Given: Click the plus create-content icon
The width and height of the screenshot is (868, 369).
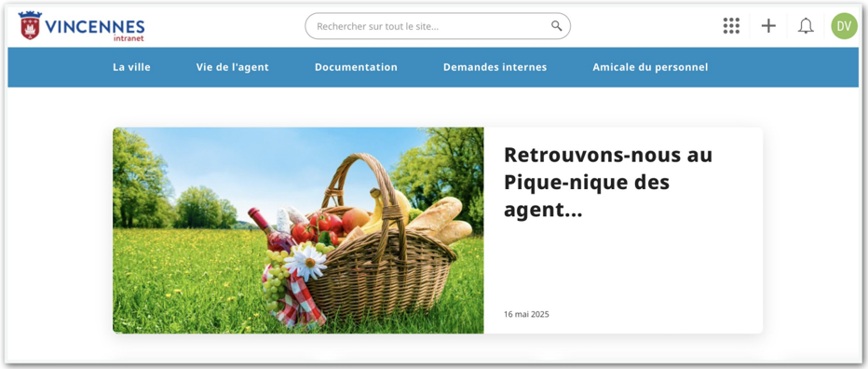Looking at the screenshot, I should [768, 26].
